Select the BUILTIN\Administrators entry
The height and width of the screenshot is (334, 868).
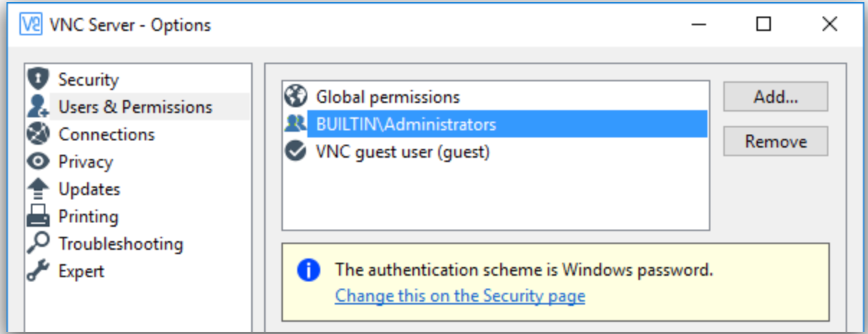[x=494, y=124]
